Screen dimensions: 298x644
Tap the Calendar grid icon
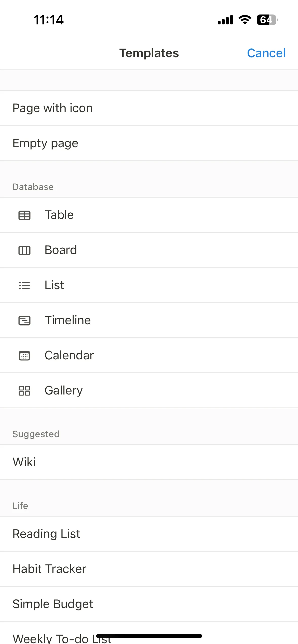[x=24, y=356]
